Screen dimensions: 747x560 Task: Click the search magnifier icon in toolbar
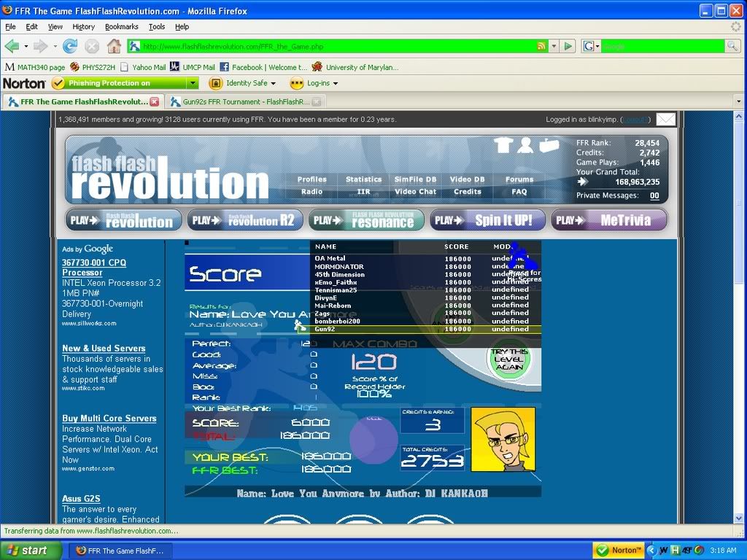pyautogui.click(x=732, y=46)
